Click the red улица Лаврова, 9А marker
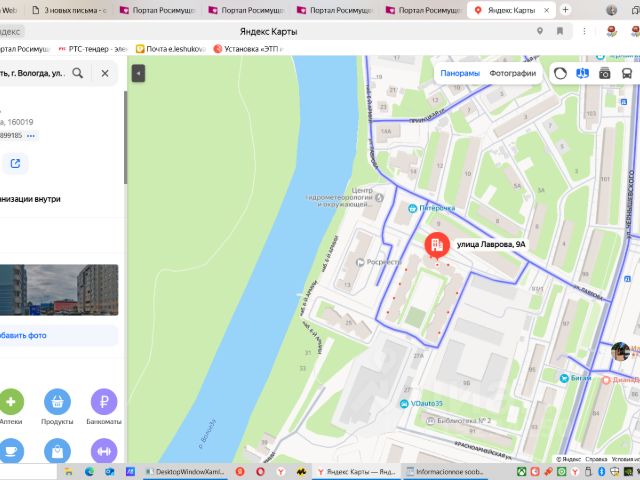640x480 pixels. pos(437,245)
